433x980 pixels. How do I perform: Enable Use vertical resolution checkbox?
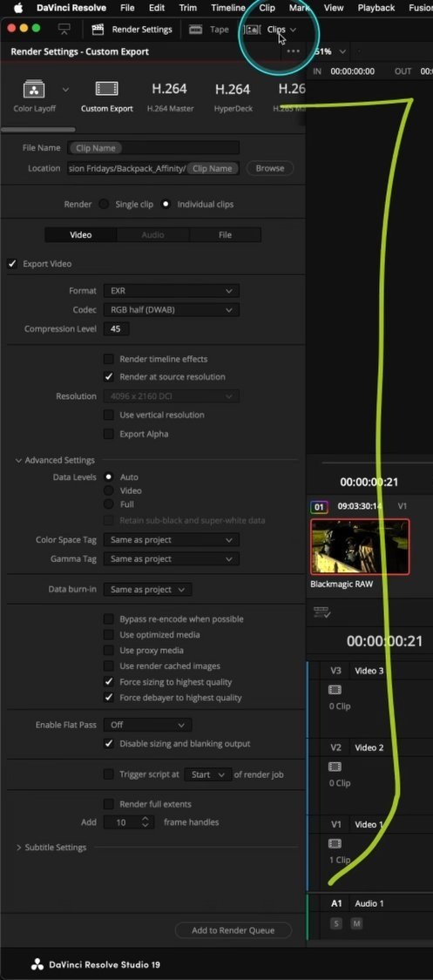pos(109,415)
